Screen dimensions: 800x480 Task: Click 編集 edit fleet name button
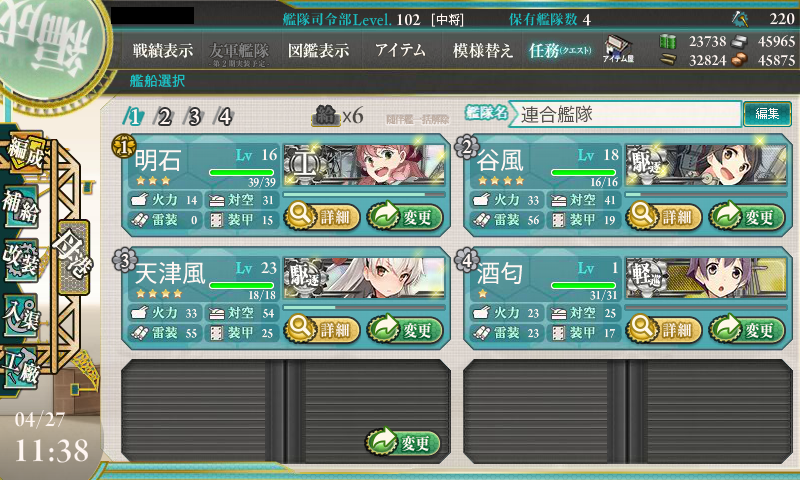(x=767, y=113)
